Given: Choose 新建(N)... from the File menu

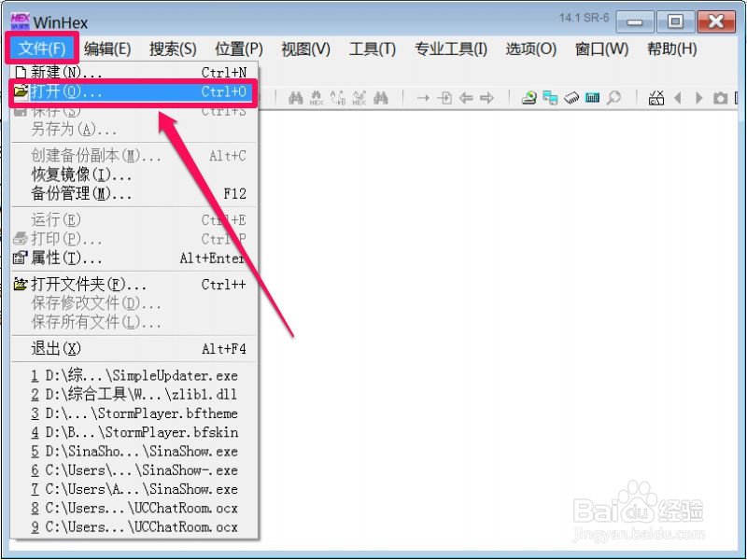Looking at the screenshot, I should click(x=134, y=73).
